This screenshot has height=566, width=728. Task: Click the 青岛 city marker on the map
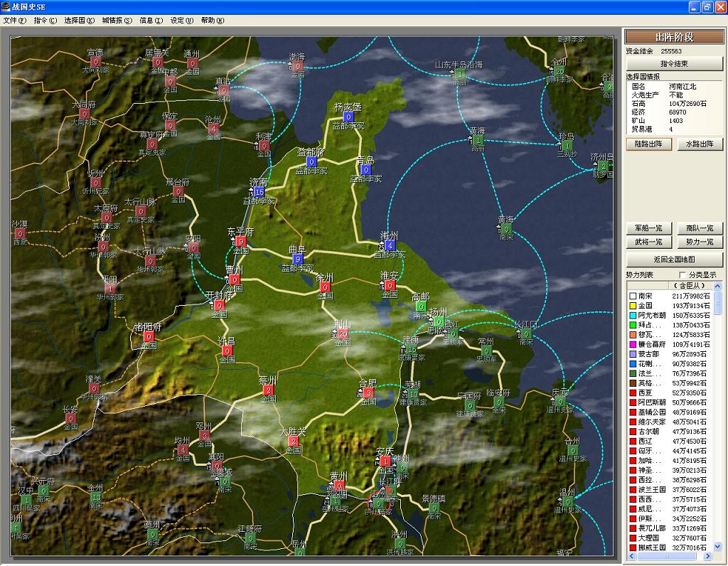[x=365, y=169]
